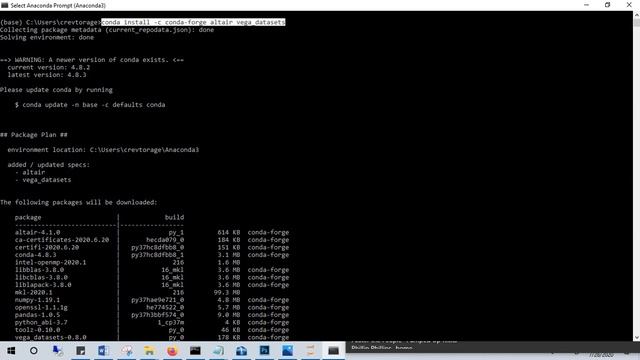Click the 'altair-4.1.0' package row
This screenshot has width=640, height=360.
pos(152,232)
